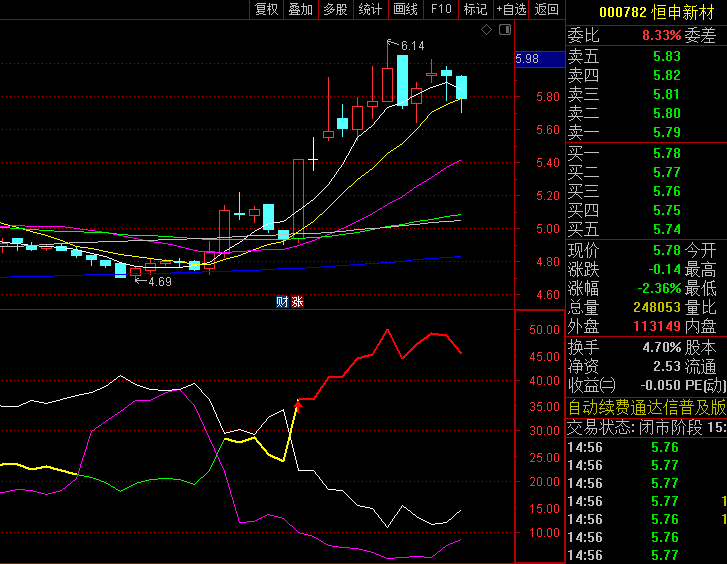
Task: Click the red arrow signal on indicator
Action: pyautogui.click(x=297, y=403)
